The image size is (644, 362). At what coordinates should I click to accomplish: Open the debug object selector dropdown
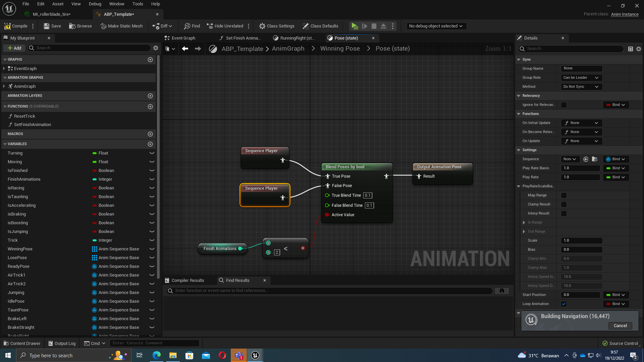[436, 26]
